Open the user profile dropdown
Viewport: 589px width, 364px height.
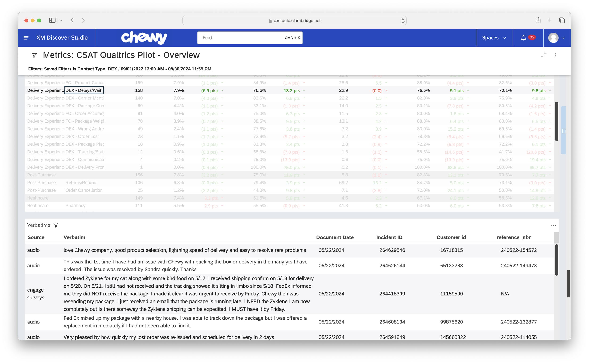pos(556,38)
